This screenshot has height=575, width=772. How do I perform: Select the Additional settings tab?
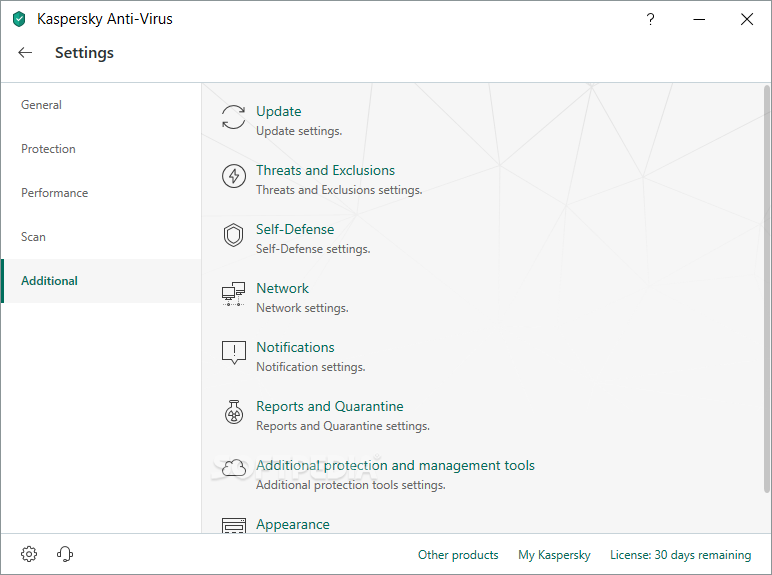click(x=101, y=281)
